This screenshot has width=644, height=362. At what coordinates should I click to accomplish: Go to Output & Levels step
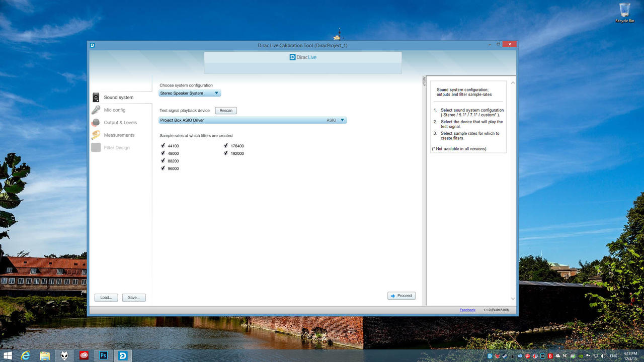[x=120, y=123]
